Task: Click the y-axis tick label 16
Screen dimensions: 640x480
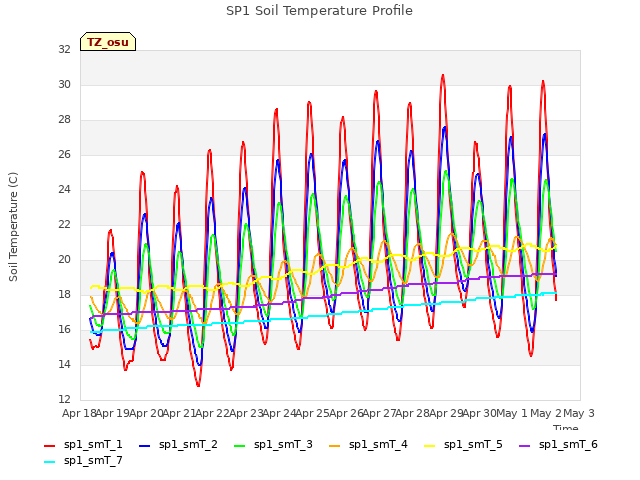Action: (64, 329)
